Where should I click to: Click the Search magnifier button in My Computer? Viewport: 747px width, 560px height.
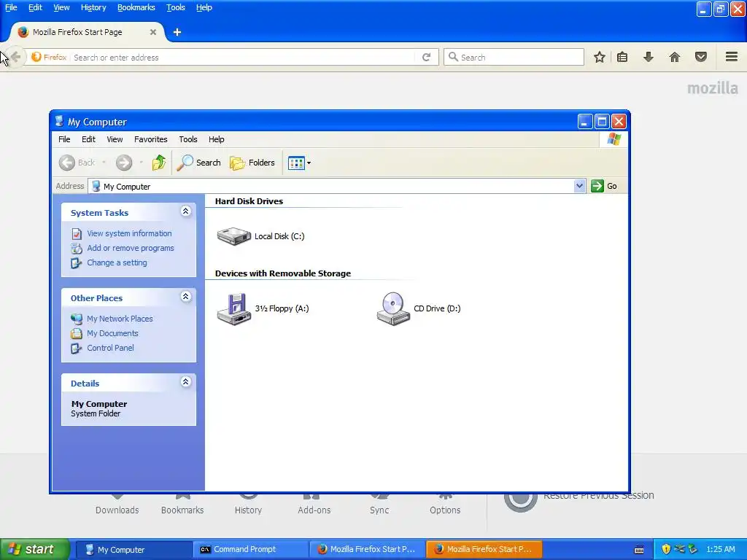pos(198,163)
